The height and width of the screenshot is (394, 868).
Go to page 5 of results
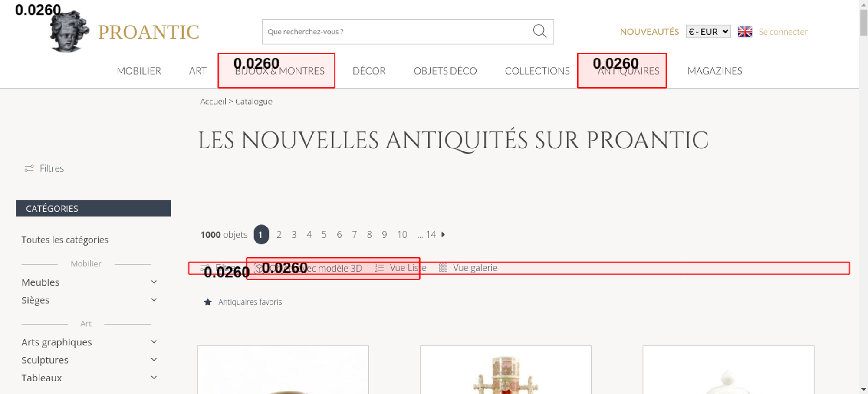click(x=324, y=235)
